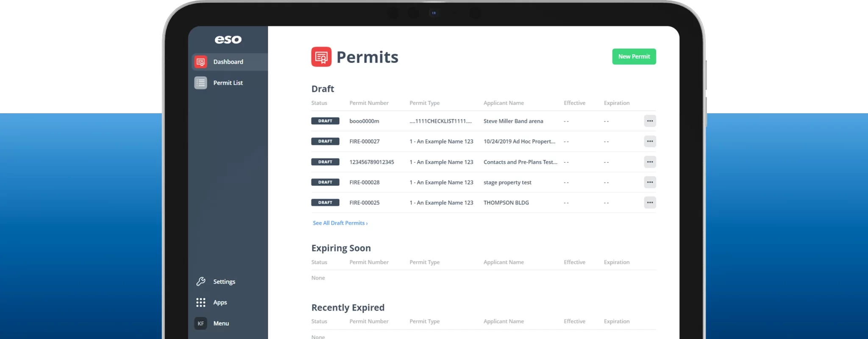Click permit type of FIRE-000027 row
This screenshot has height=339, width=868.
point(441,142)
